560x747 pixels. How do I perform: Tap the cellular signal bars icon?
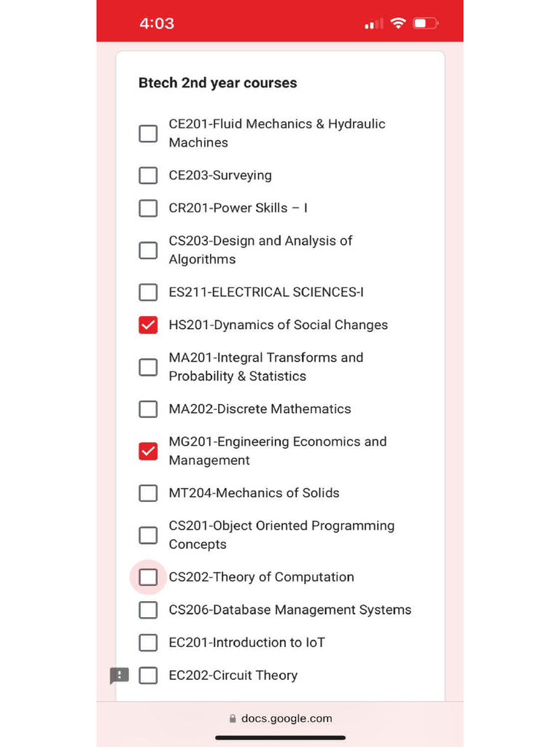coord(374,24)
